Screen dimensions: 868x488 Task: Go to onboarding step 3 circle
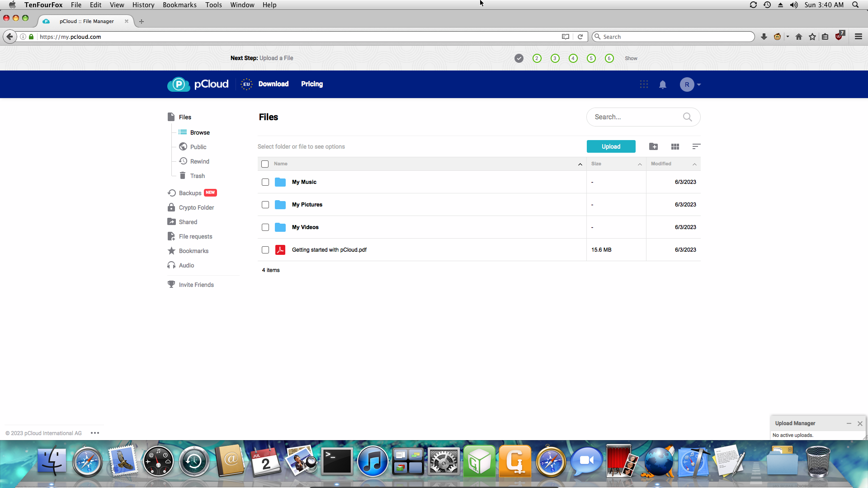[555, 58]
